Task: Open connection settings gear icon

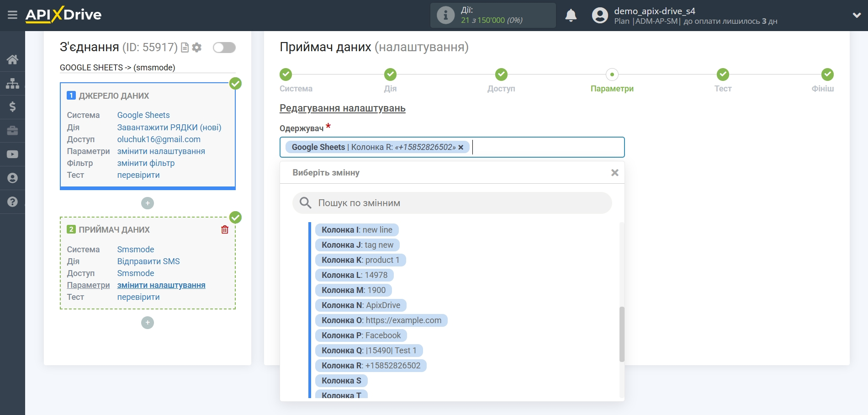Action: coord(197,48)
